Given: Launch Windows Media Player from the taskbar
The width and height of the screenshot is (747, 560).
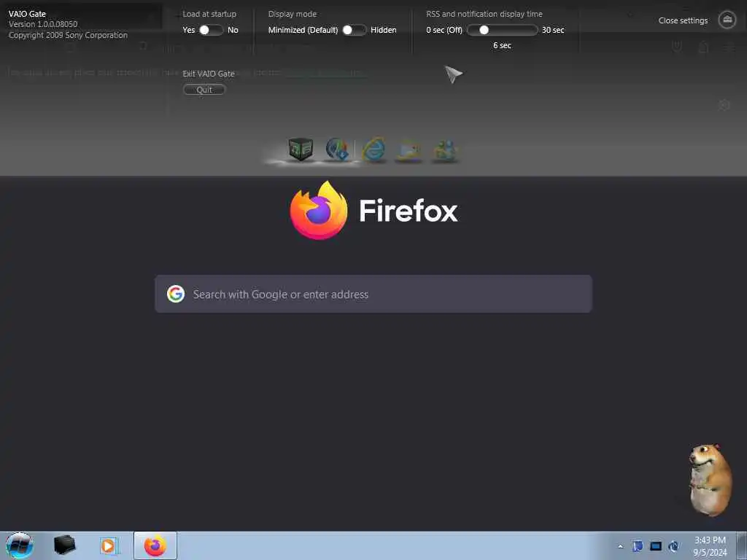Looking at the screenshot, I should tap(109, 545).
